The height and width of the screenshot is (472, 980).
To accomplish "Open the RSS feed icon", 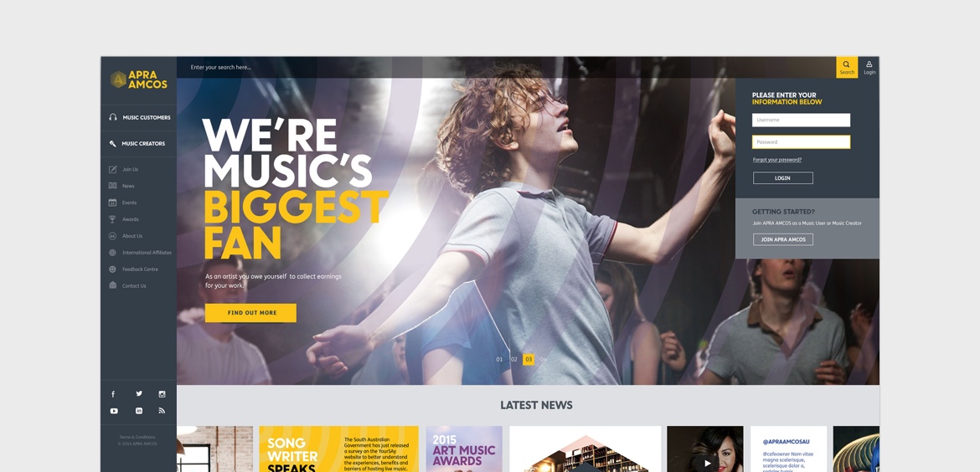I will click(x=162, y=411).
